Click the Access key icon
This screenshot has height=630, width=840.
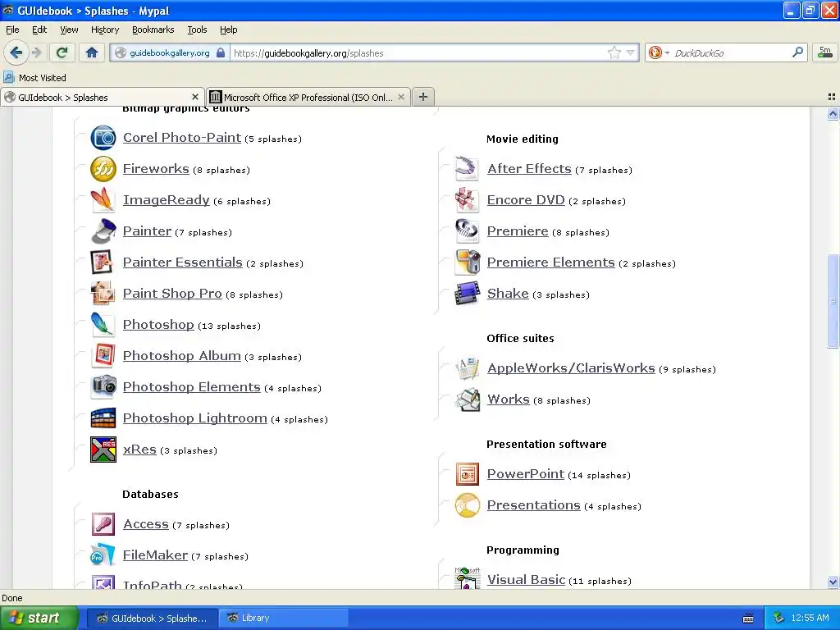click(103, 523)
